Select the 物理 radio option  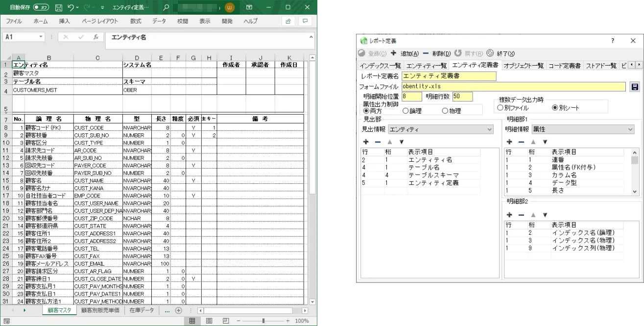tap(452, 111)
